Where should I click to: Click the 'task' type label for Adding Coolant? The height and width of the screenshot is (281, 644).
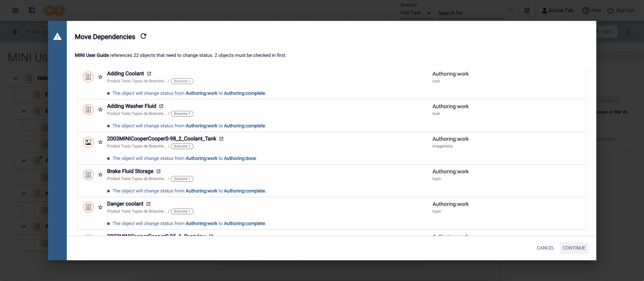tap(436, 81)
